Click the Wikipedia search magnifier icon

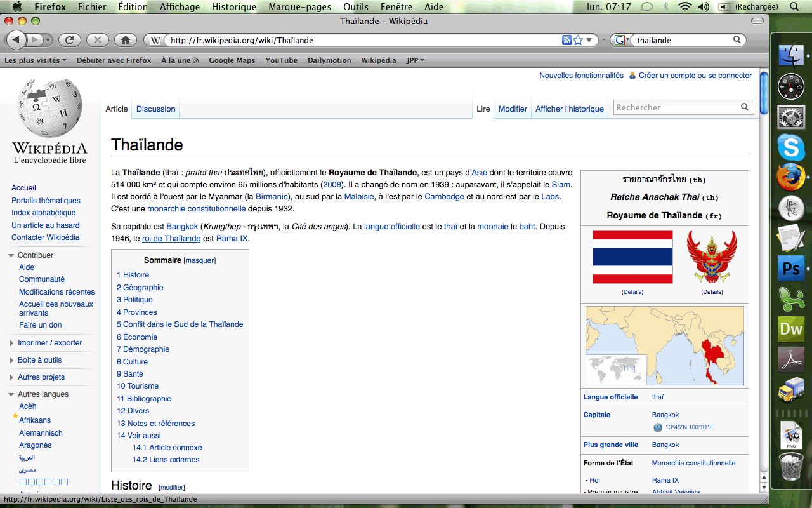tap(745, 107)
